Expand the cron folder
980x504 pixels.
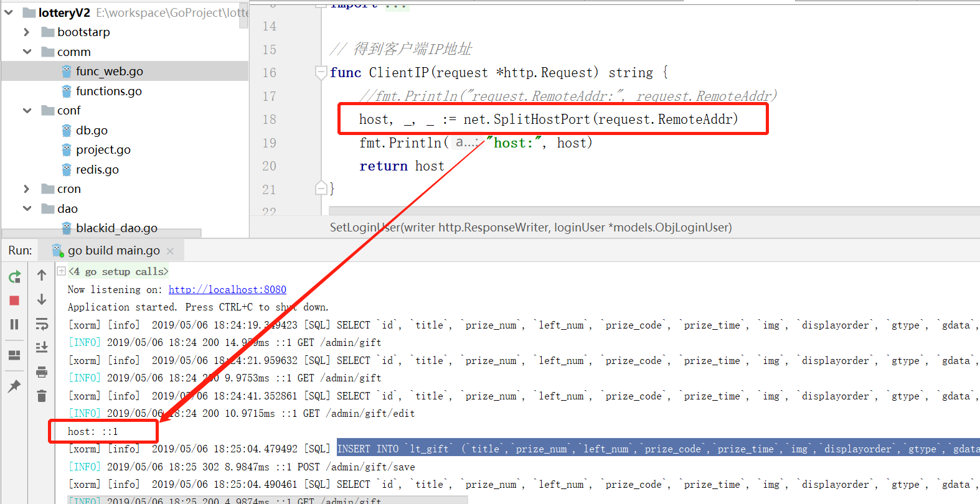(26, 189)
